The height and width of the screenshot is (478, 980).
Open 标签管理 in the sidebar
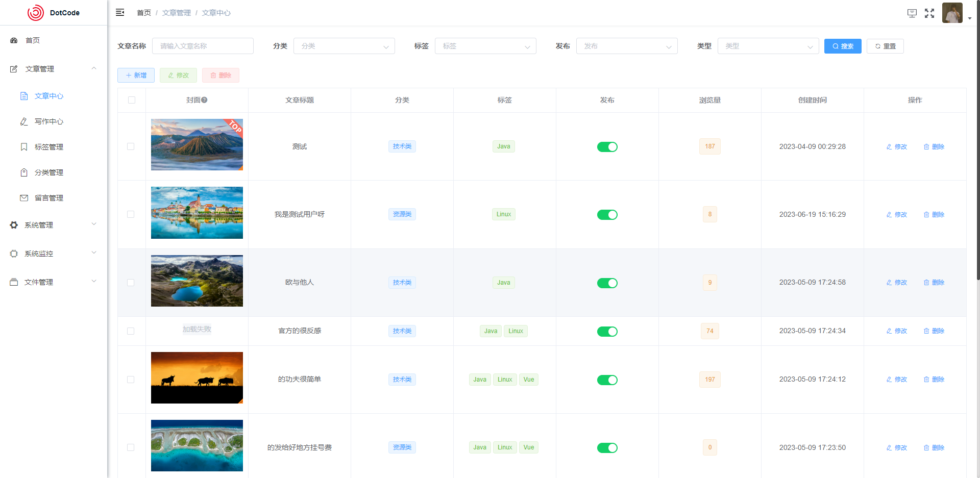48,147
